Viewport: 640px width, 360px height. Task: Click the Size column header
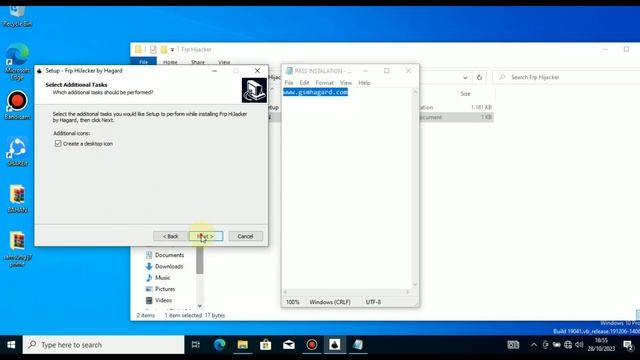465,94
